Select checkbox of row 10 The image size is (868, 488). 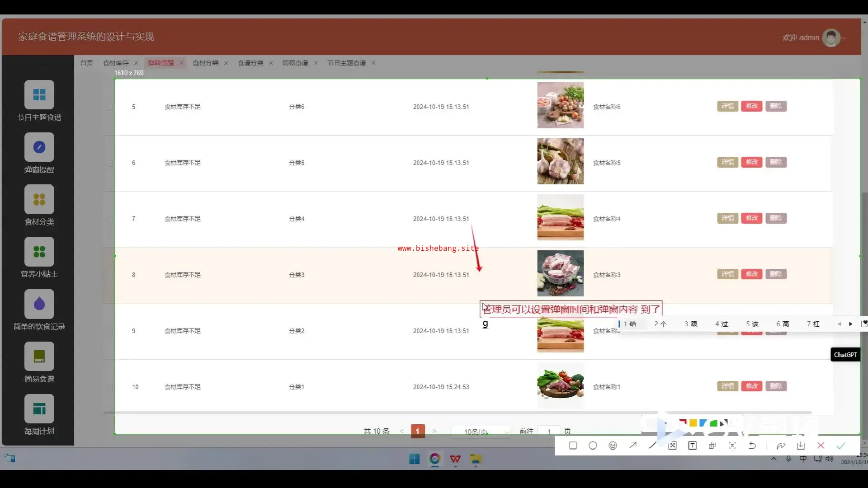(110, 387)
